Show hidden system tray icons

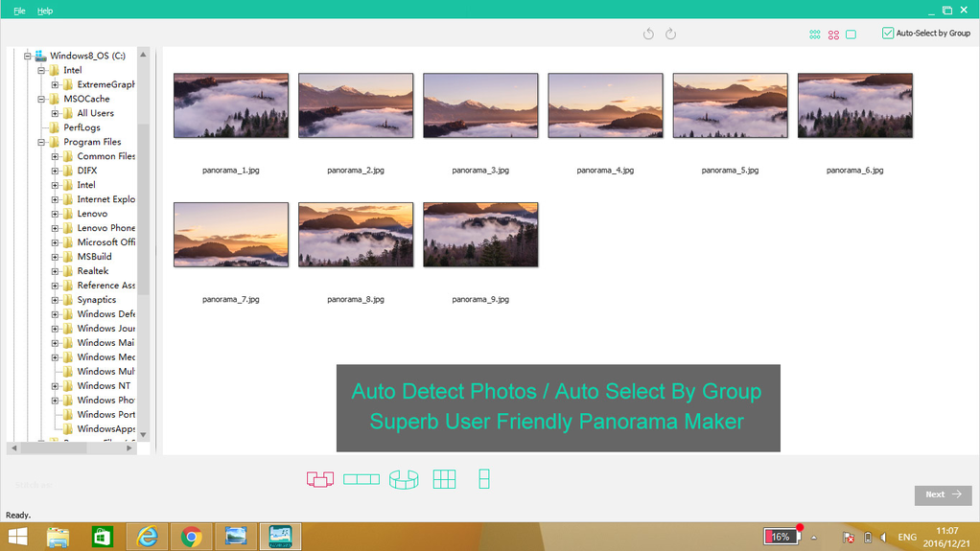point(814,538)
